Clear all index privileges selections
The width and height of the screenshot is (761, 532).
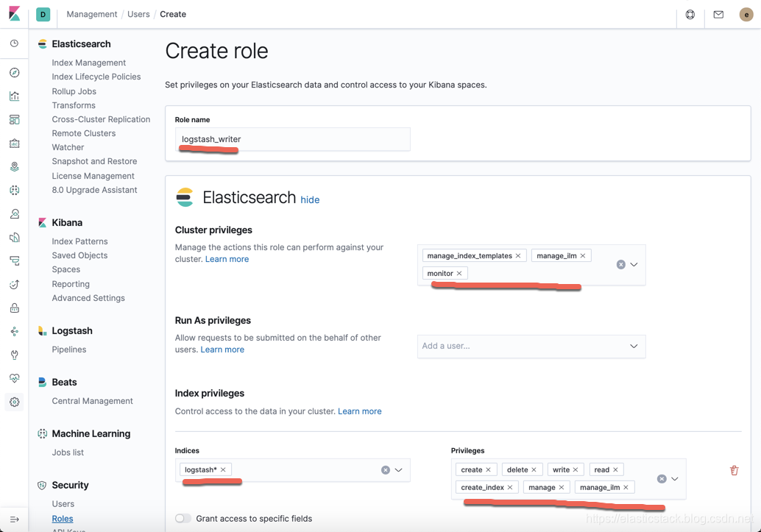coord(662,478)
